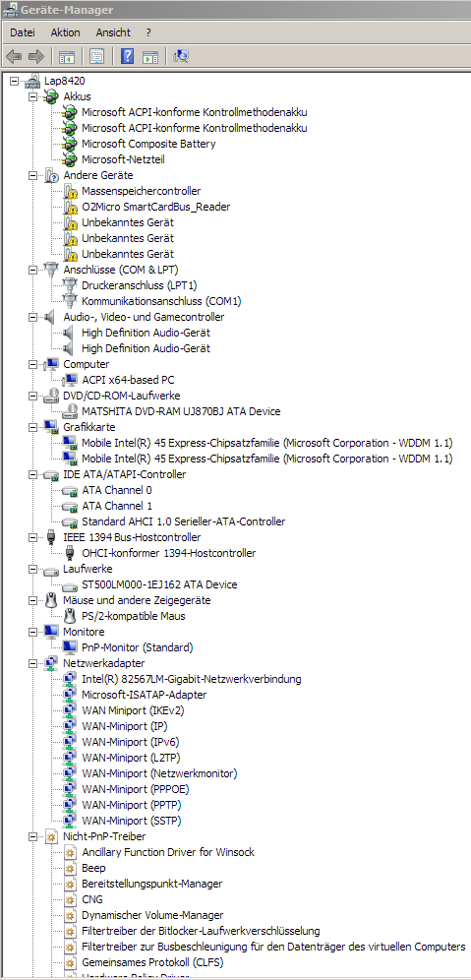The image size is (471, 980).
Task: Scan for hardware changes toolbar icon
Action: [181, 57]
